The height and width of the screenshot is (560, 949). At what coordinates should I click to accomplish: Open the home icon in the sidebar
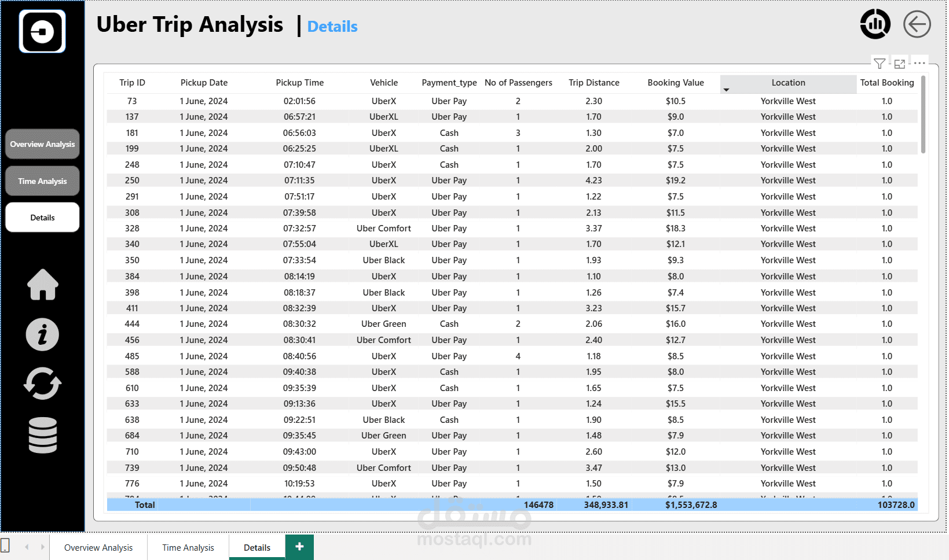coord(43,285)
